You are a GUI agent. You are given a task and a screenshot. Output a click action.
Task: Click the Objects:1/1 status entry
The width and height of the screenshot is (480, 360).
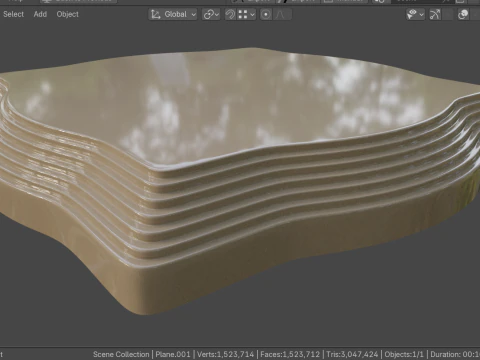click(x=404, y=354)
